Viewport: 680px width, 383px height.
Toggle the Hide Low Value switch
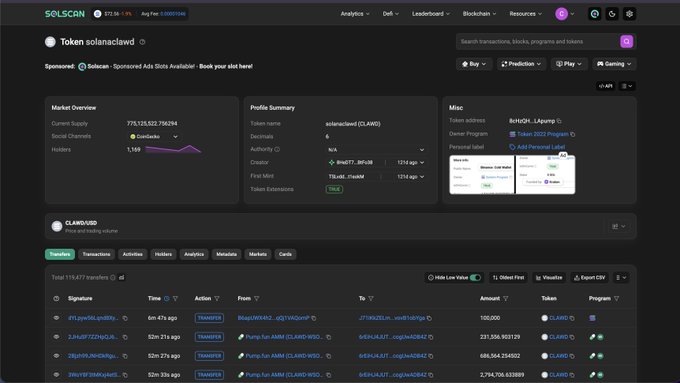475,278
